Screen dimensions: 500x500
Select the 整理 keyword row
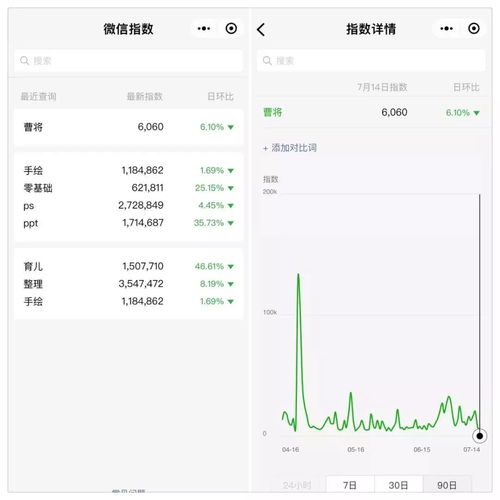click(128, 284)
